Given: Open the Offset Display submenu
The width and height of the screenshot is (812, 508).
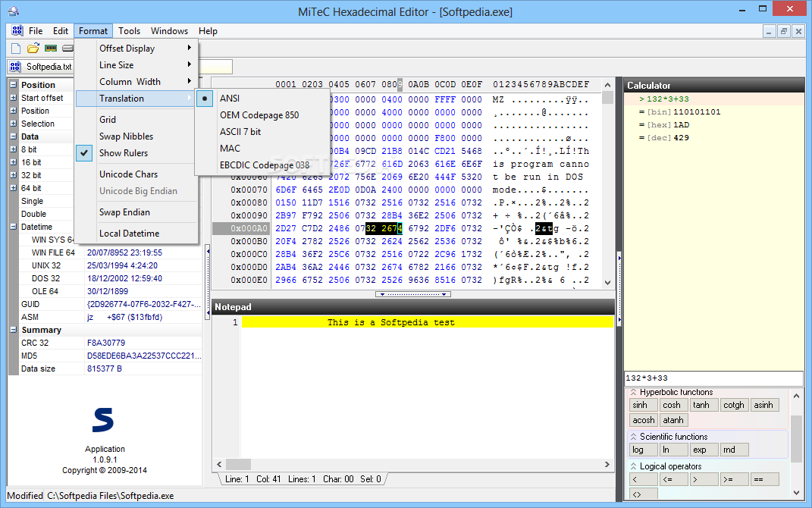Looking at the screenshot, I should pyautogui.click(x=137, y=49).
